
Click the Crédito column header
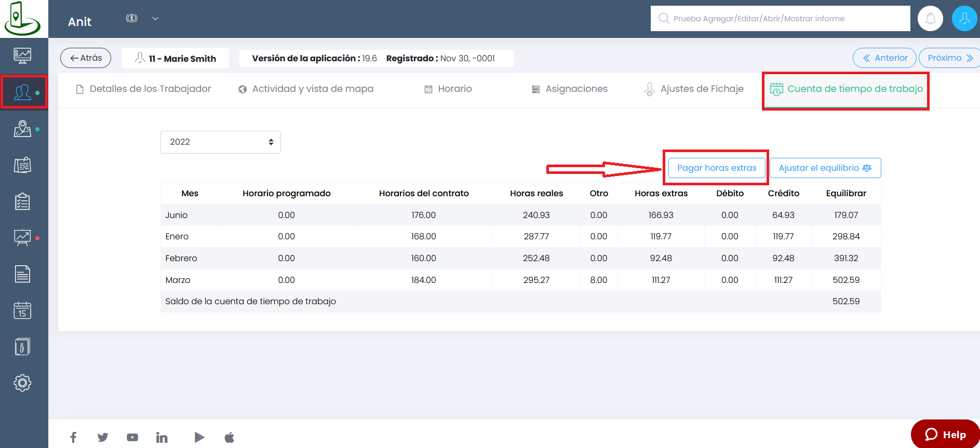point(783,193)
